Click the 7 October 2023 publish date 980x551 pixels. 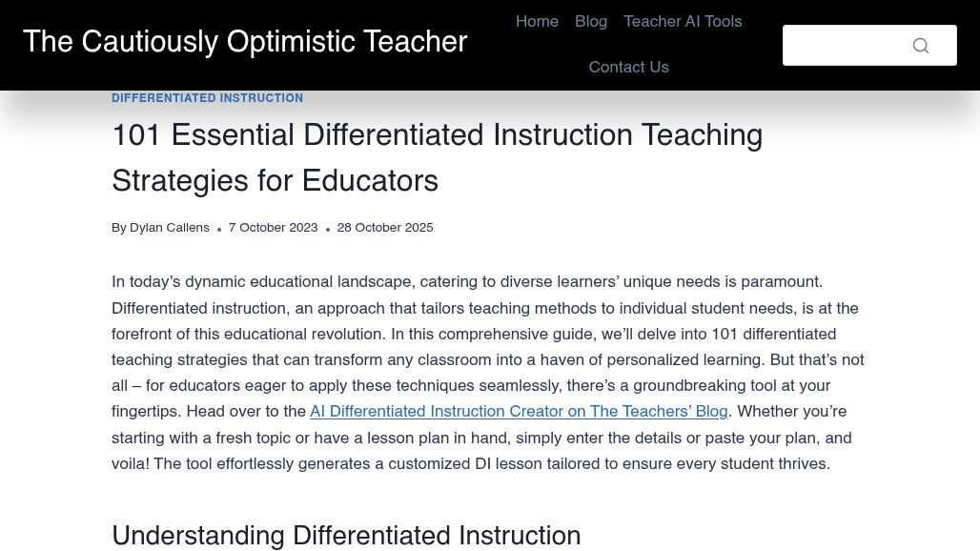(274, 228)
